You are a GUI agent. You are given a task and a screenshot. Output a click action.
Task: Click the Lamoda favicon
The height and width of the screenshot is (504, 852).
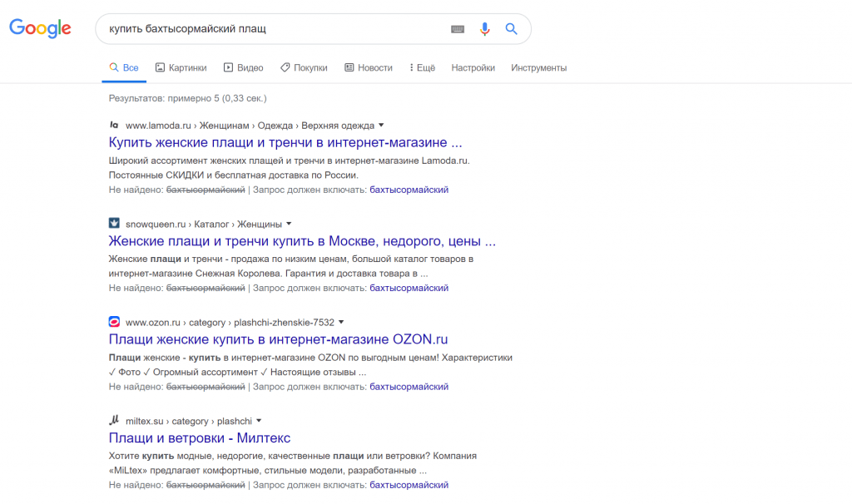pos(114,125)
